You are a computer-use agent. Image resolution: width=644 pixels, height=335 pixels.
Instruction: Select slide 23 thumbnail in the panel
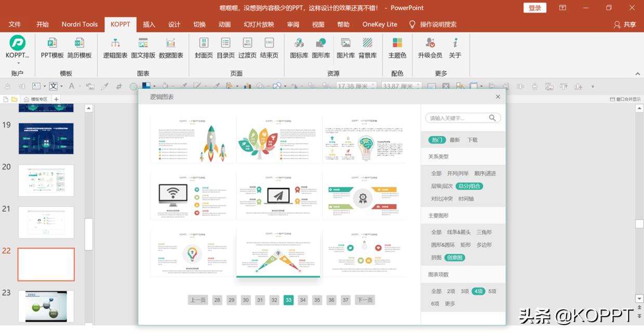46,306
